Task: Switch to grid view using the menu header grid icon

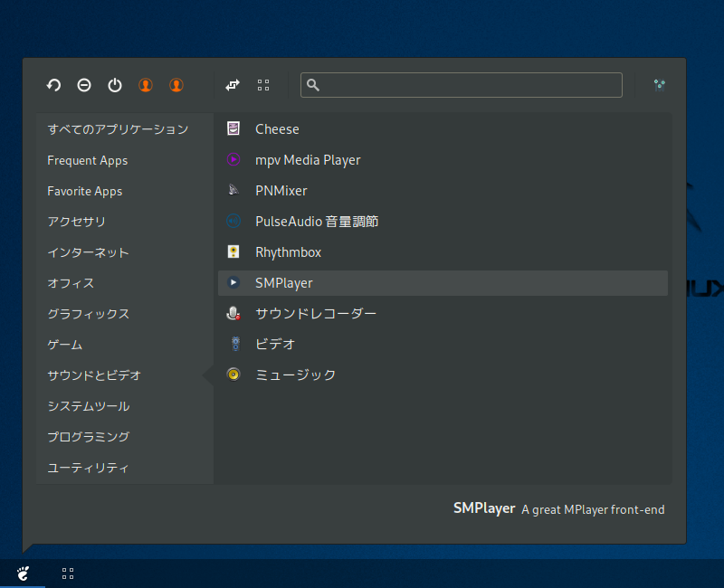Action: (263, 85)
